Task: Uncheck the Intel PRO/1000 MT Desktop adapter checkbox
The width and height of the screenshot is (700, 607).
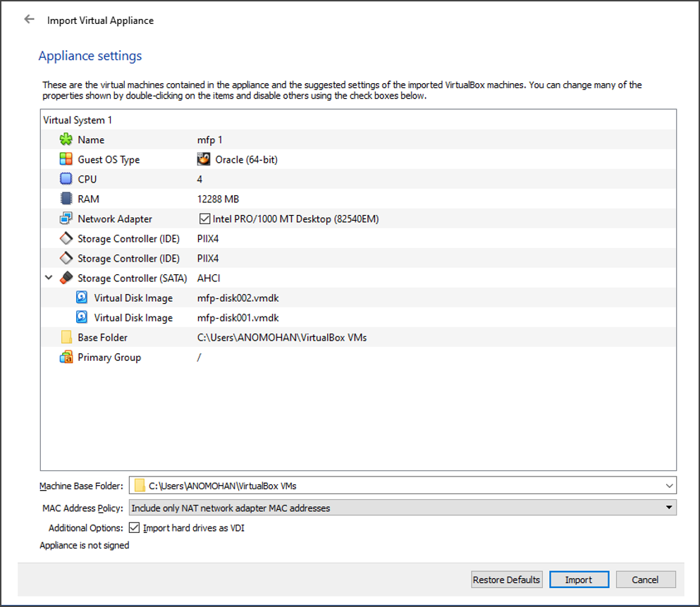Action: (x=204, y=219)
